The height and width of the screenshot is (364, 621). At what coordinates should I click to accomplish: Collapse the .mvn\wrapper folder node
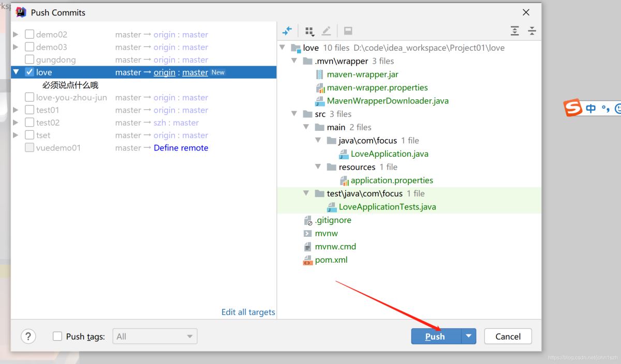[294, 61]
